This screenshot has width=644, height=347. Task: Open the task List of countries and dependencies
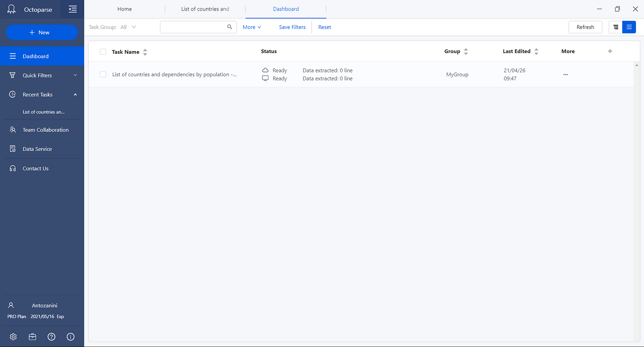[x=174, y=74]
